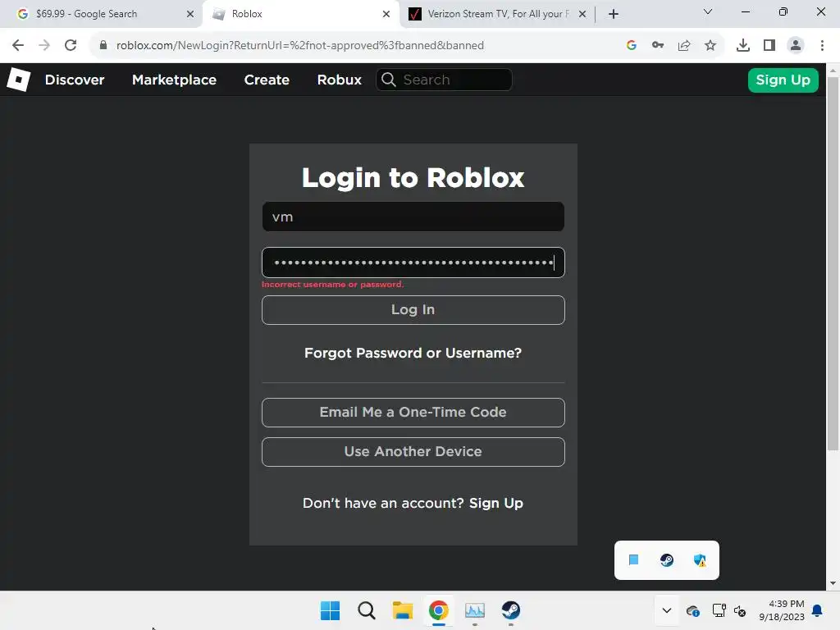Click the Google icon in address bar
This screenshot has height=630, width=840.
coord(632,45)
